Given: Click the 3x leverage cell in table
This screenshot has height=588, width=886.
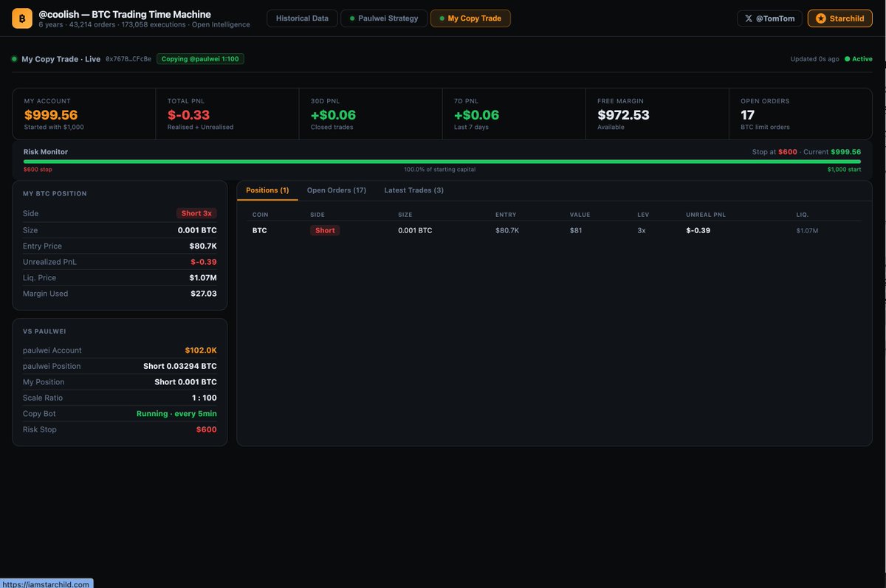Looking at the screenshot, I should point(642,231).
